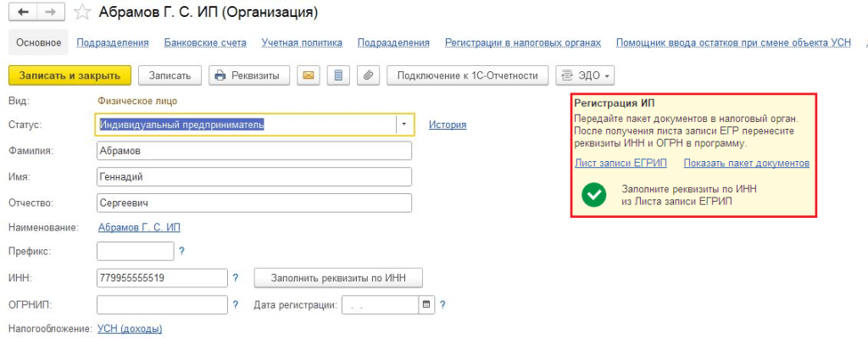
Task: Expand the Статус dropdown arrow
Action: click(404, 124)
